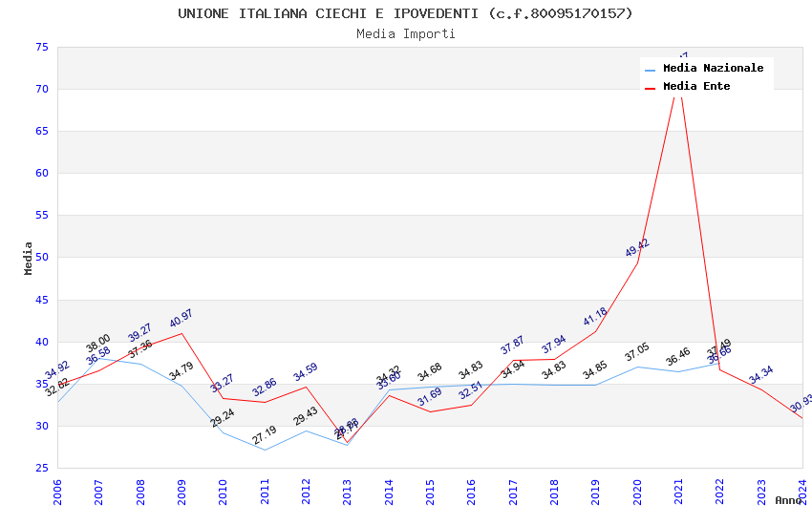Click the 32.86 data label
The image size is (812, 525).
point(264,388)
